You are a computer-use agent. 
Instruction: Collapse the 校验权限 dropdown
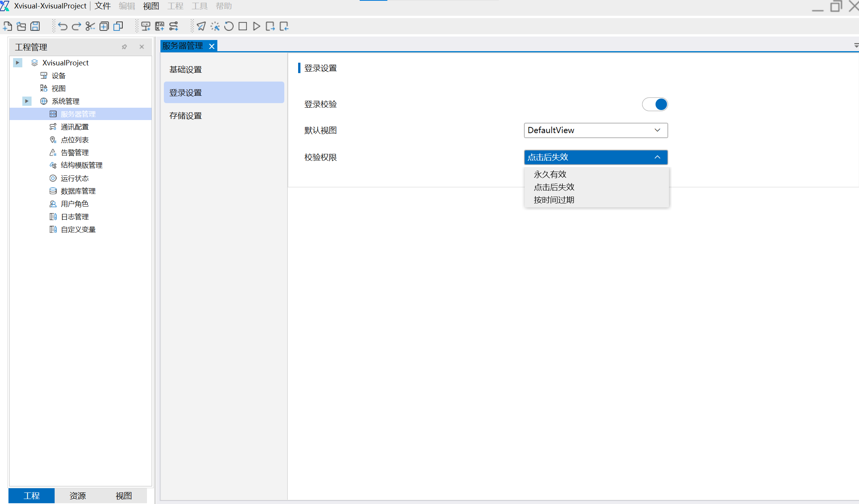point(657,157)
